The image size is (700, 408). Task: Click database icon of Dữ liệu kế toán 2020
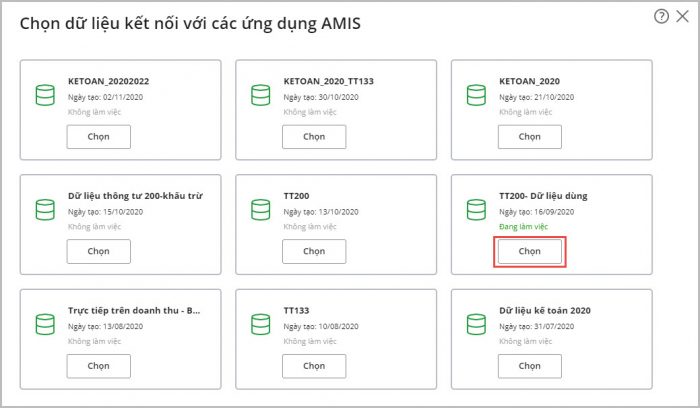click(476, 325)
